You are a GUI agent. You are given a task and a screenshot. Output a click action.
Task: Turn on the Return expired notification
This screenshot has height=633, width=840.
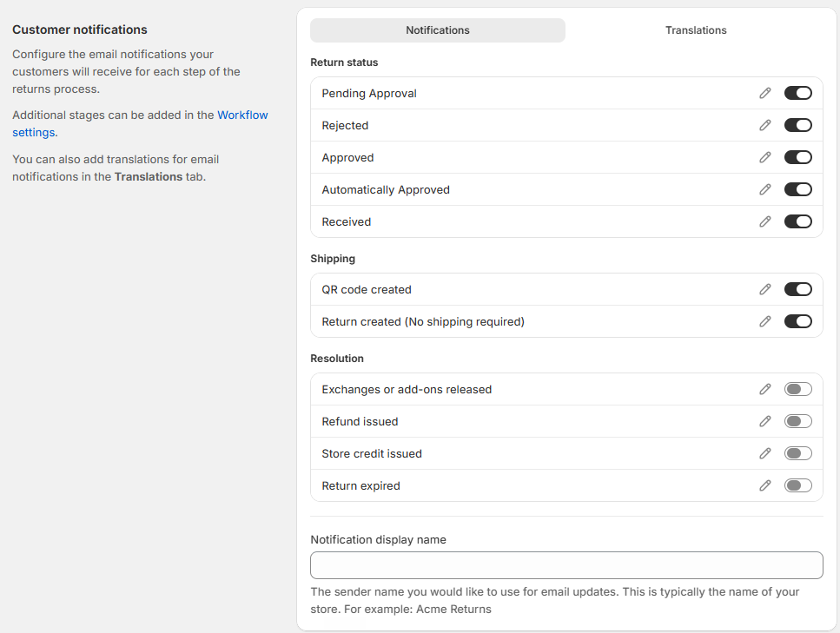click(798, 485)
